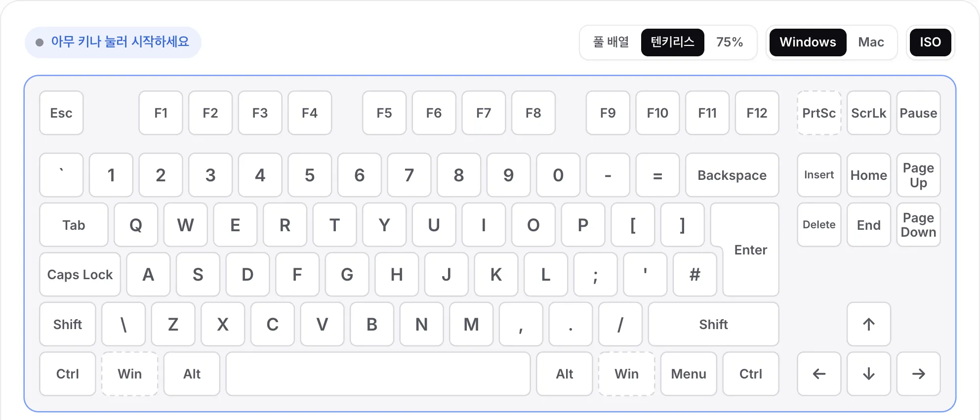Click the Esc key
This screenshot has width=980, height=420.
tap(61, 113)
